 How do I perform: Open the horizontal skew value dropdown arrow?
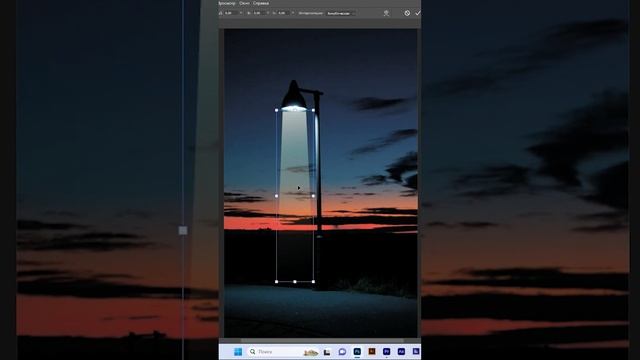(x=268, y=13)
